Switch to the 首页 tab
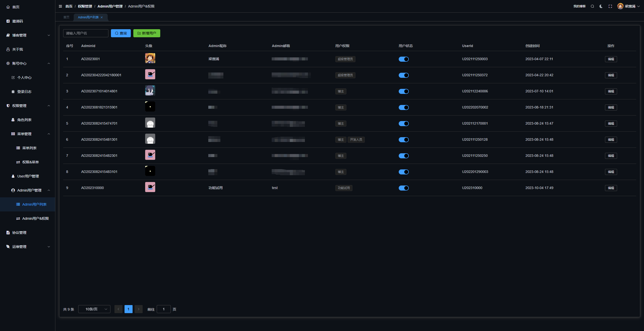 click(66, 17)
